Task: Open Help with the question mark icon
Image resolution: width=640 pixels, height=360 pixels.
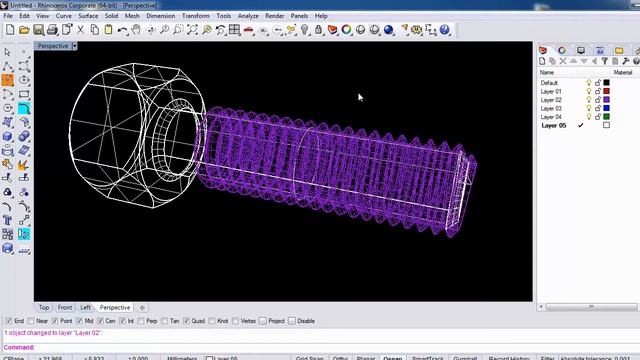Action: (x=444, y=29)
